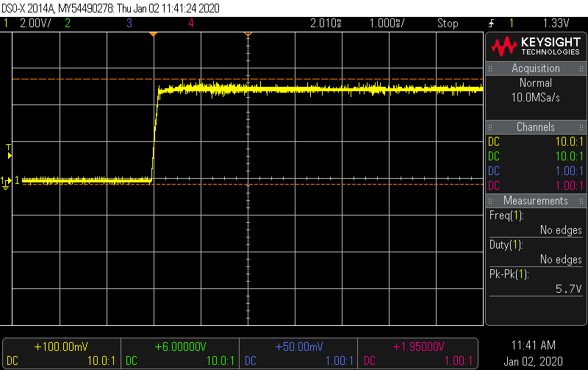Open the Channels panel header
Image resolution: width=588 pixels, height=370 pixels.
coord(536,127)
